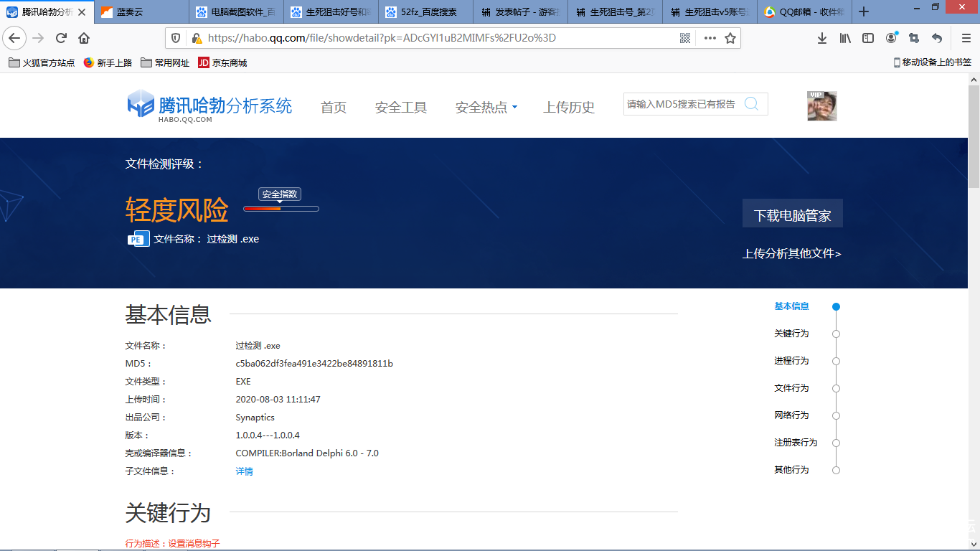Go back with the browser back arrow
The width and height of the screenshot is (980, 551).
pyautogui.click(x=14, y=38)
